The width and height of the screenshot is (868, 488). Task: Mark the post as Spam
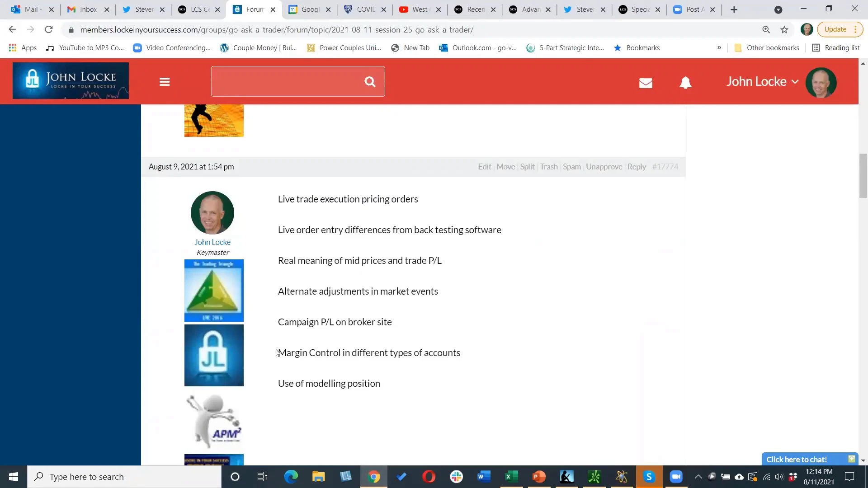pos(571,167)
